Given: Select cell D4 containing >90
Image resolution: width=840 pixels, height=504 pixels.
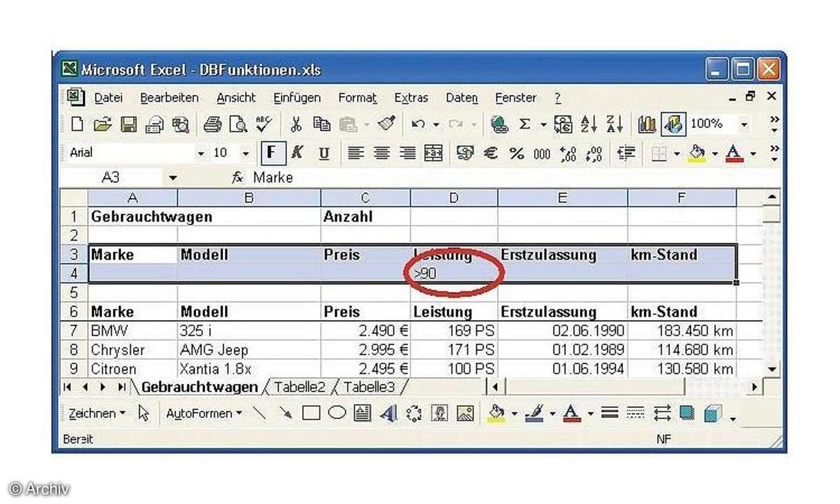Looking at the screenshot, I should [454, 274].
